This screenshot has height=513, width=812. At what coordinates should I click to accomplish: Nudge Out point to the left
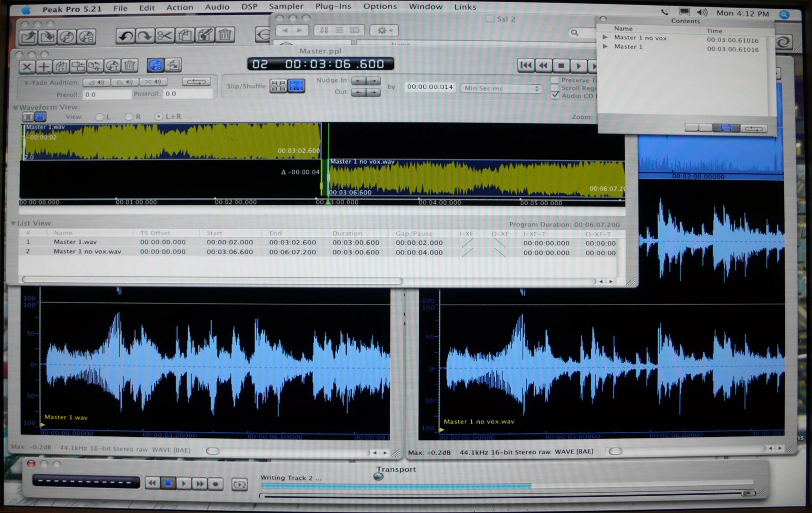(x=358, y=92)
